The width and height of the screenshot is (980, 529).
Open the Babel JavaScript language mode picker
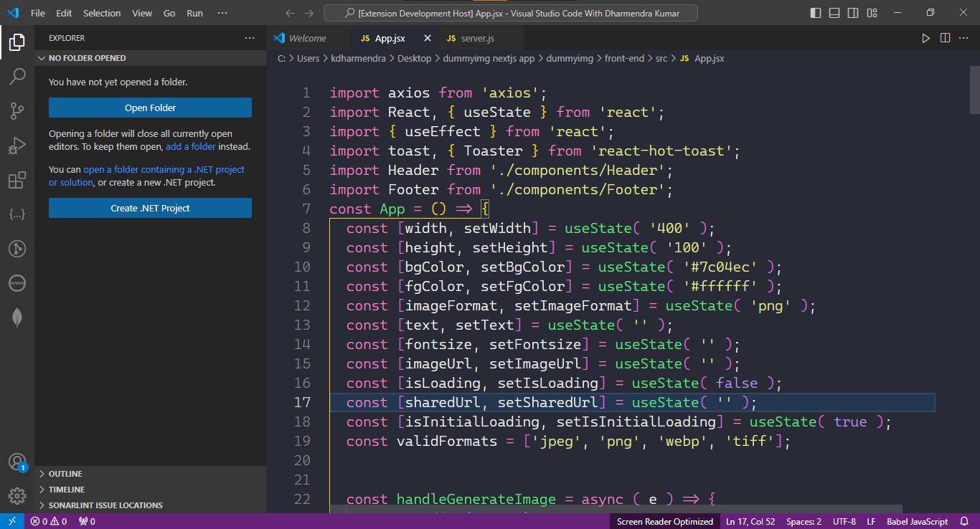(918, 521)
